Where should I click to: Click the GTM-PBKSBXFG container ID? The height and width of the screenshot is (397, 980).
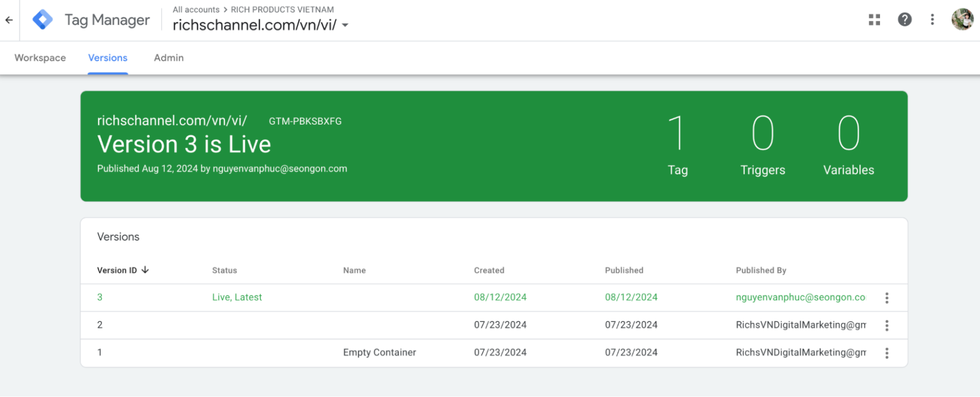[x=305, y=121]
